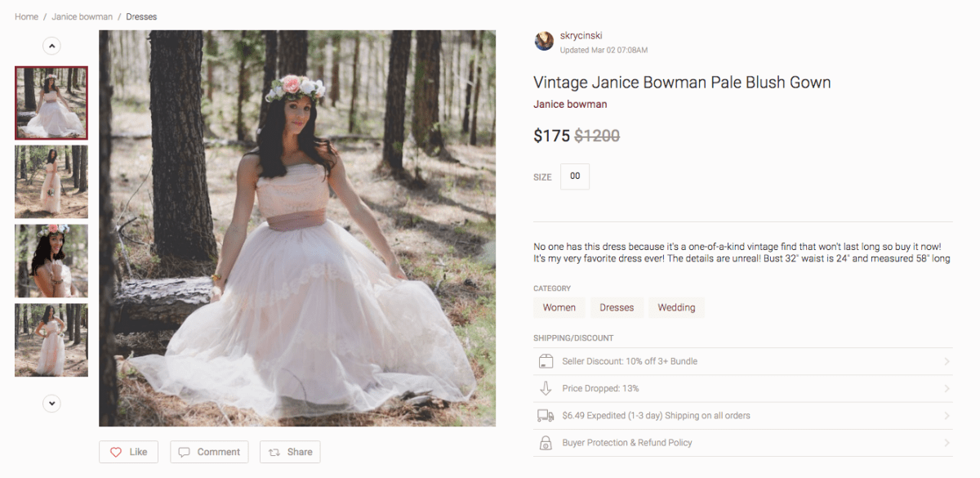Go to Home in the breadcrumb

(26, 16)
